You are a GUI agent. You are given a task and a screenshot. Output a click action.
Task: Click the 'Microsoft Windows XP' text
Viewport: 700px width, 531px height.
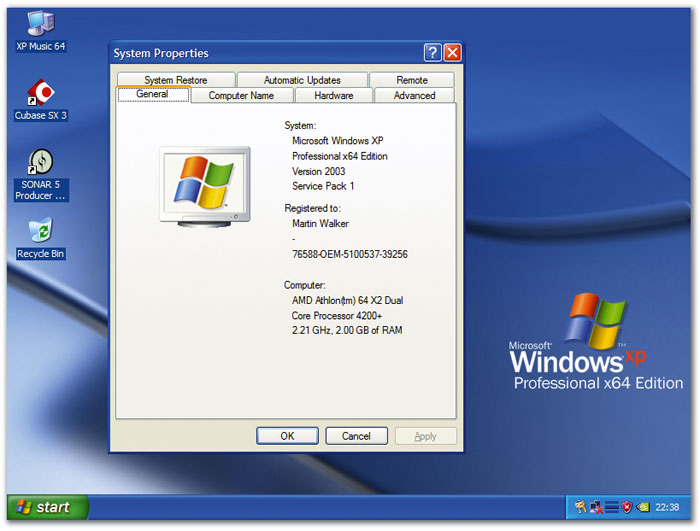[338, 141]
